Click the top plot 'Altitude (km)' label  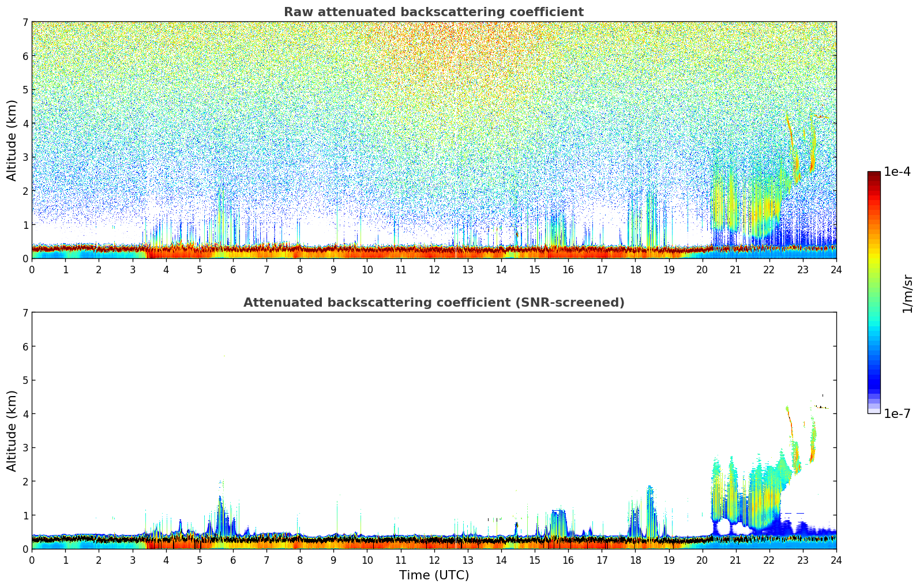12,140
